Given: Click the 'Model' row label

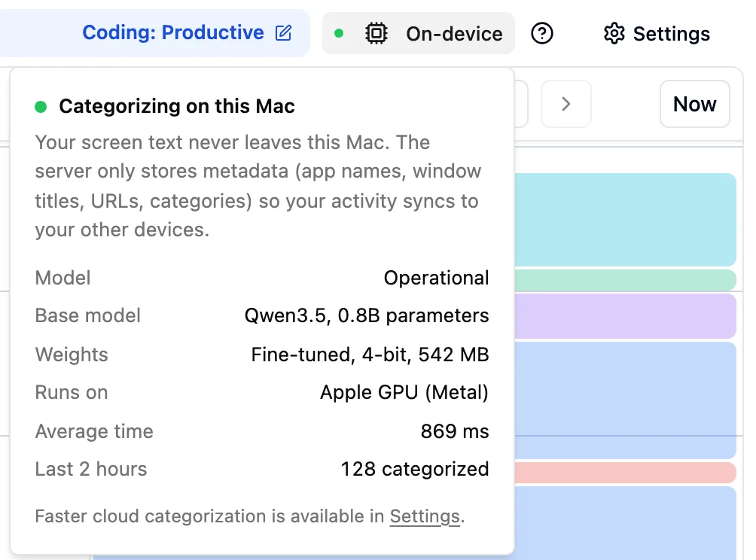Looking at the screenshot, I should [x=62, y=278].
